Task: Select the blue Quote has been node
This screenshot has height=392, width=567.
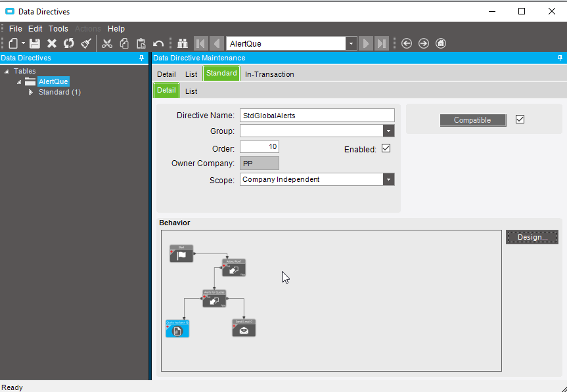Action: pos(177,329)
